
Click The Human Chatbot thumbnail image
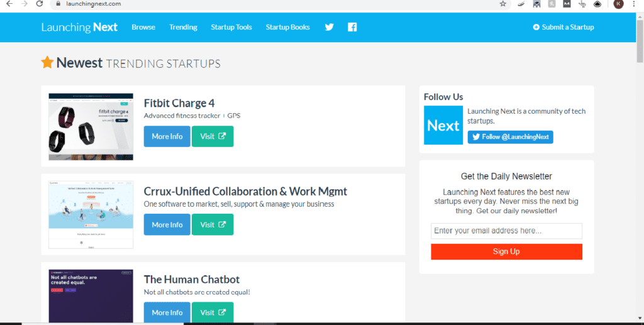click(x=91, y=296)
